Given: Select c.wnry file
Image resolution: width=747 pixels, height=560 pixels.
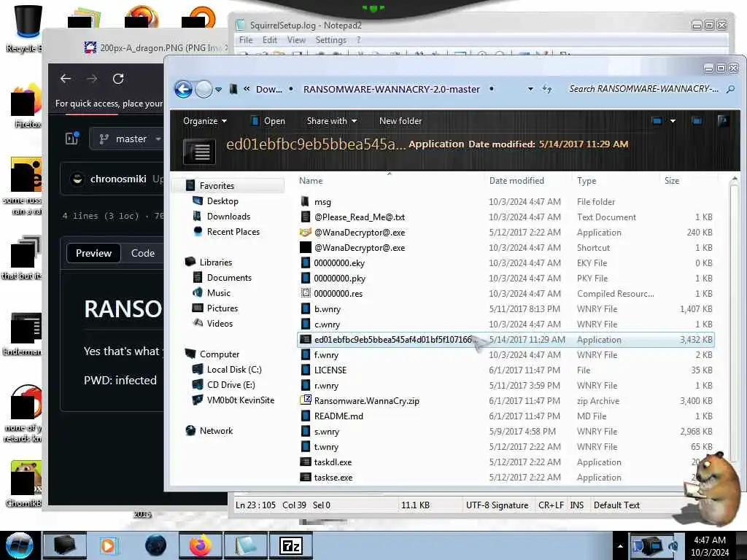Looking at the screenshot, I should point(327,324).
